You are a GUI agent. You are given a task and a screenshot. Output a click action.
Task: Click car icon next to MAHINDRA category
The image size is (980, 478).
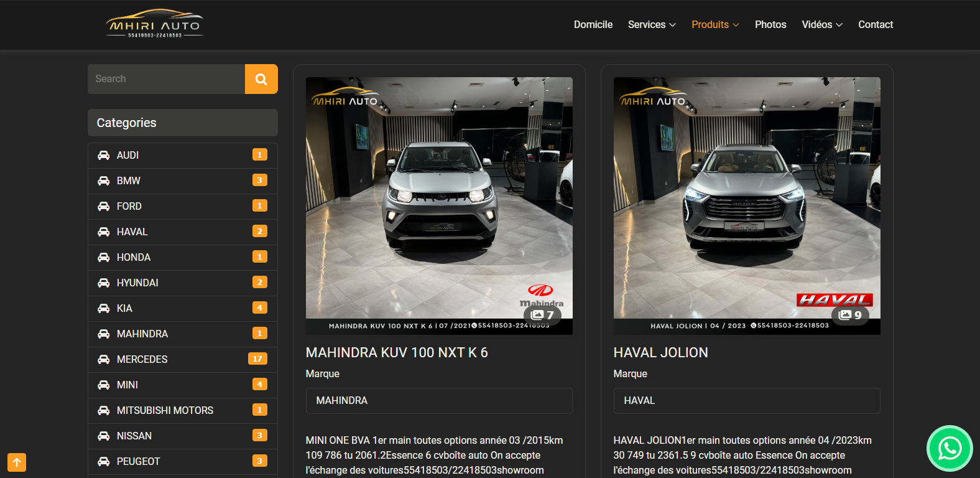coord(103,334)
